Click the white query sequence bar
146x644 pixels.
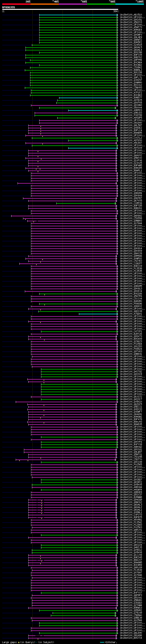60,10
